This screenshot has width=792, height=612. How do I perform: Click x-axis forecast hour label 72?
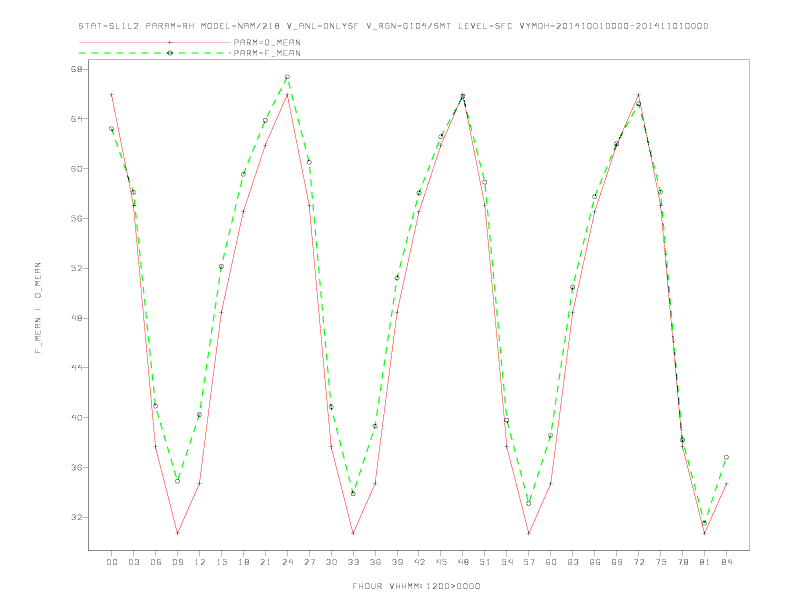click(x=638, y=562)
